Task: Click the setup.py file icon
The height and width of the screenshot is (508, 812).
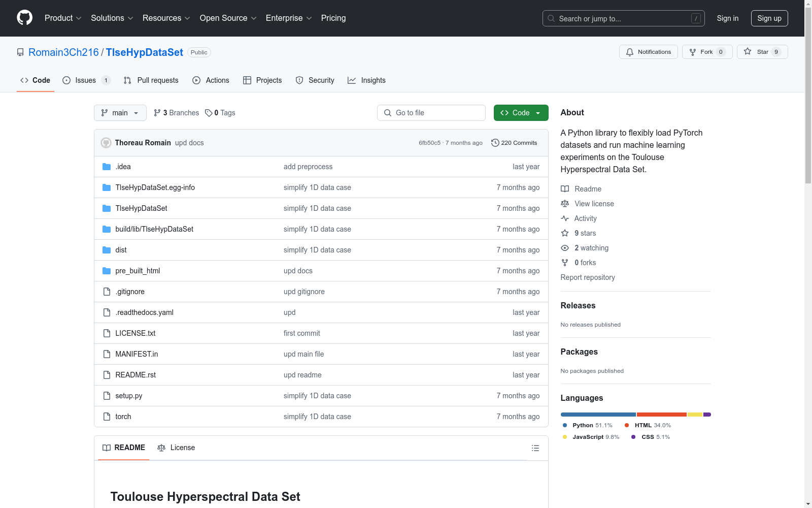Action: pyautogui.click(x=107, y=396)
